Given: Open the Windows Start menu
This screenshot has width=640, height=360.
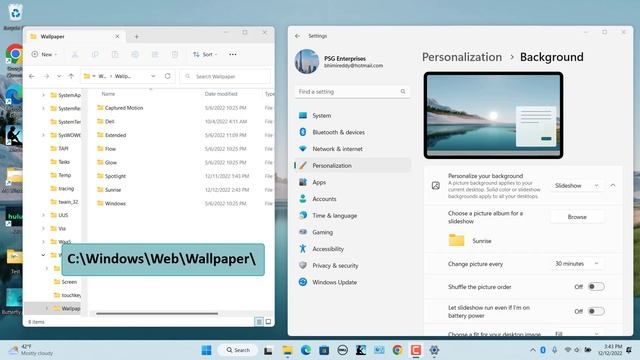Looking at the screenshot, I should [x=207, y=350].
